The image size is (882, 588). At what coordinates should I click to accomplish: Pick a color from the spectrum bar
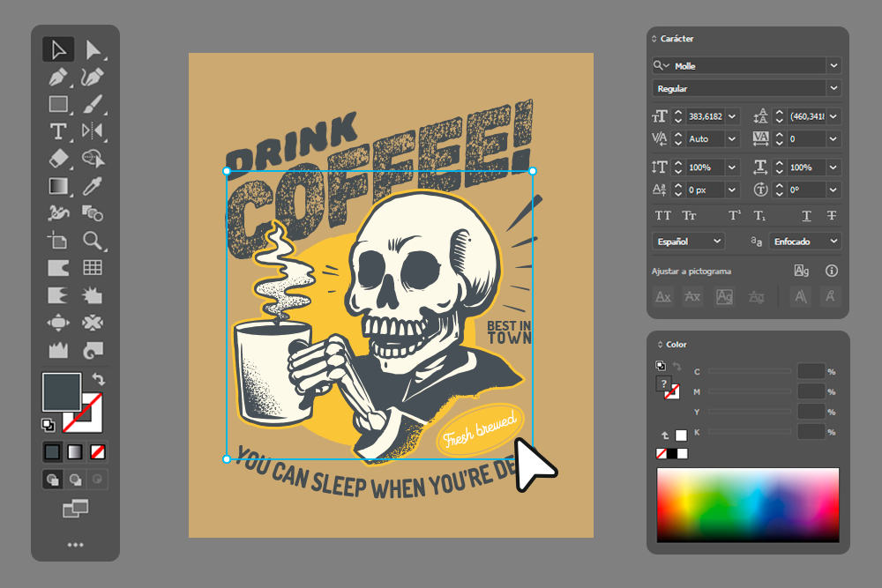(x=748, y=505)
